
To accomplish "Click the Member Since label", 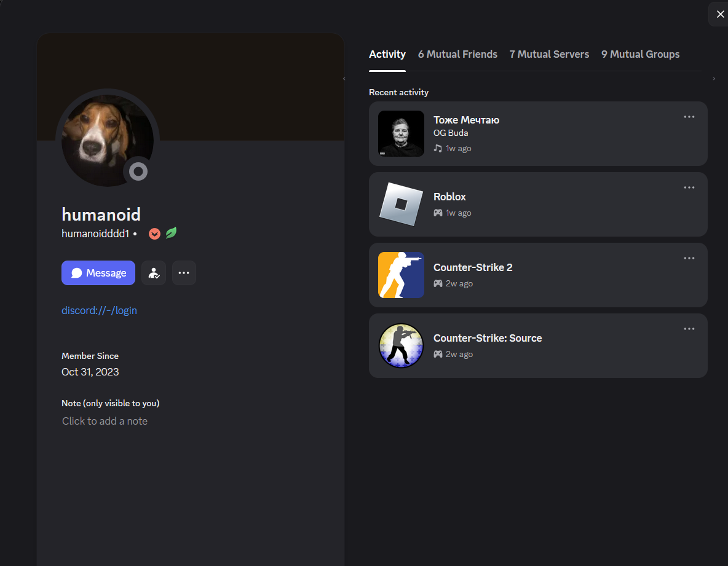I will coord(90,356).
